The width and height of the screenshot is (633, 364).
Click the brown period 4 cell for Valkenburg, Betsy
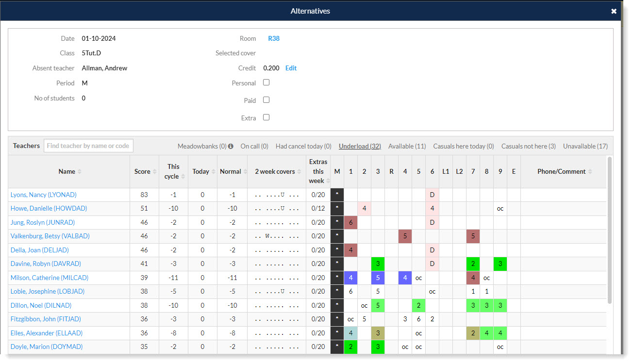click(x=405, y=236)
